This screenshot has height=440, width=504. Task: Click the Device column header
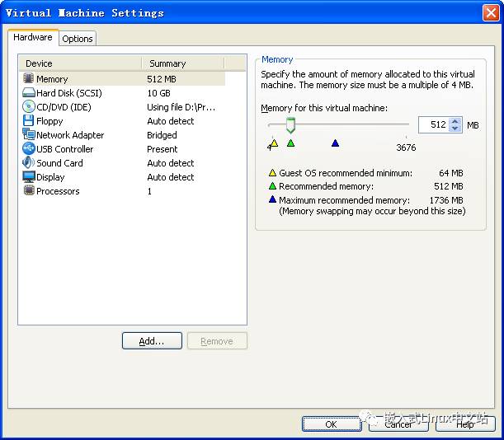coord(80,63)
